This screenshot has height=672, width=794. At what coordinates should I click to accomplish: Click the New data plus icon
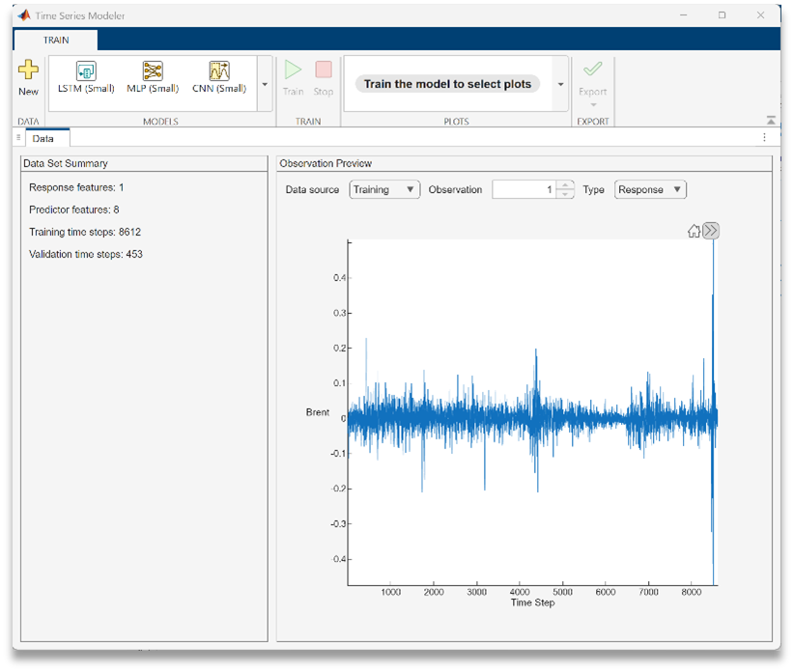pos(28,70)
